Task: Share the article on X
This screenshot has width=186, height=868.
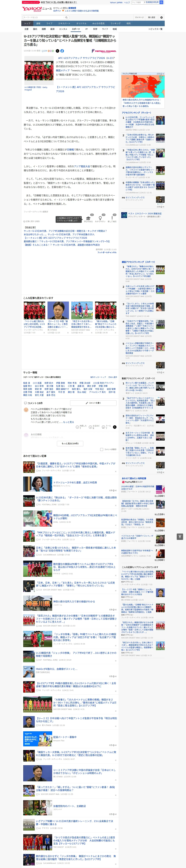Action: pos(57,51)
